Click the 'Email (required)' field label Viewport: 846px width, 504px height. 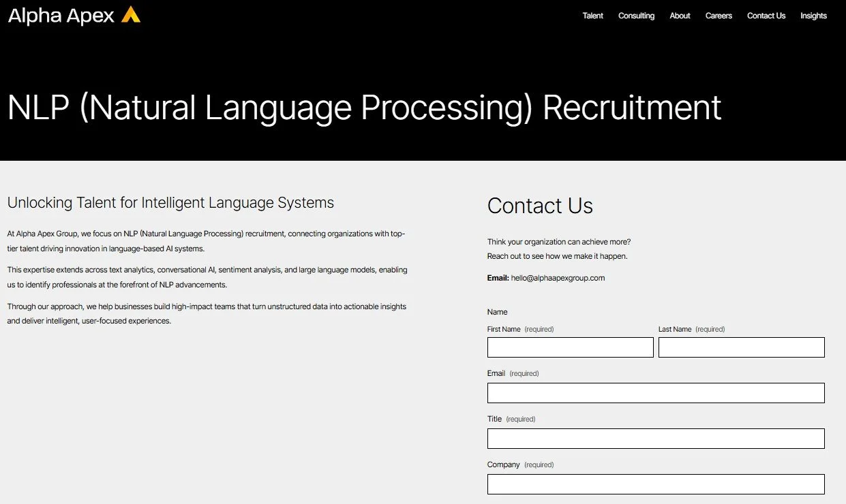pos(513,373)
